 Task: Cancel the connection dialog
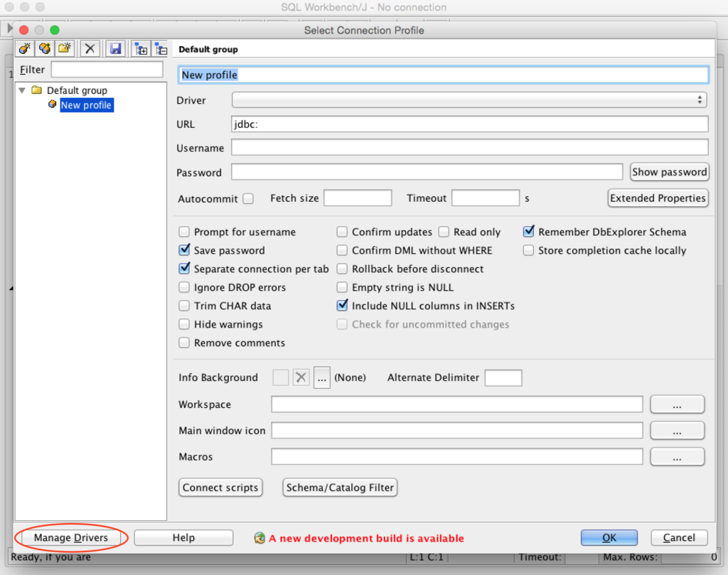pyautogui.click(x=679, y=537)
